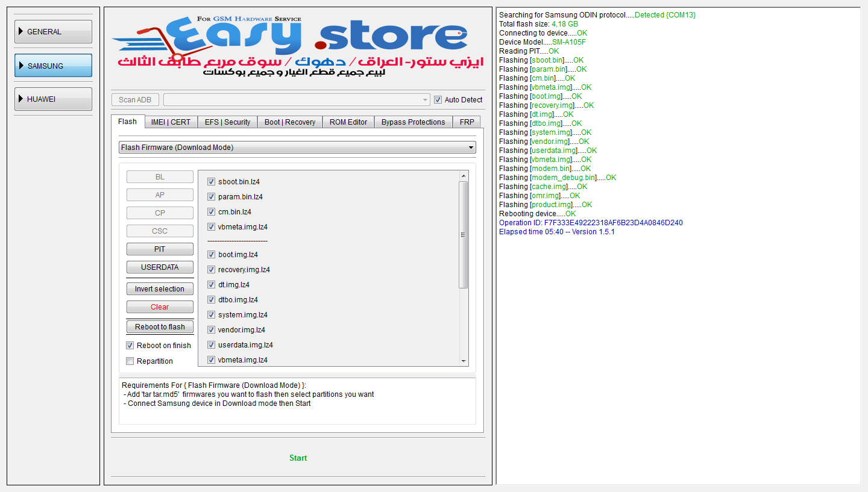Toggle the Auto Detect checkbox
868x492 pixels.
click(x=438, y=100)
